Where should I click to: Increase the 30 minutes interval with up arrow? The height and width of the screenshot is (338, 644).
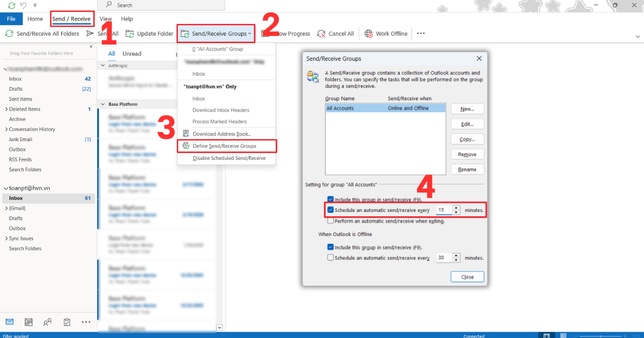tap(456, 255)
